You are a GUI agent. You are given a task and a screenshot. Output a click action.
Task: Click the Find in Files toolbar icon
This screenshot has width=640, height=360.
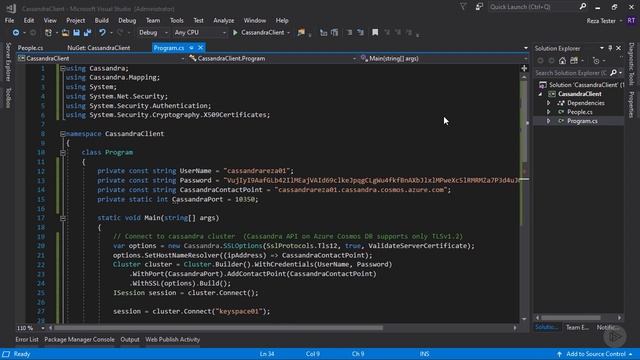(x=301, y=33)
